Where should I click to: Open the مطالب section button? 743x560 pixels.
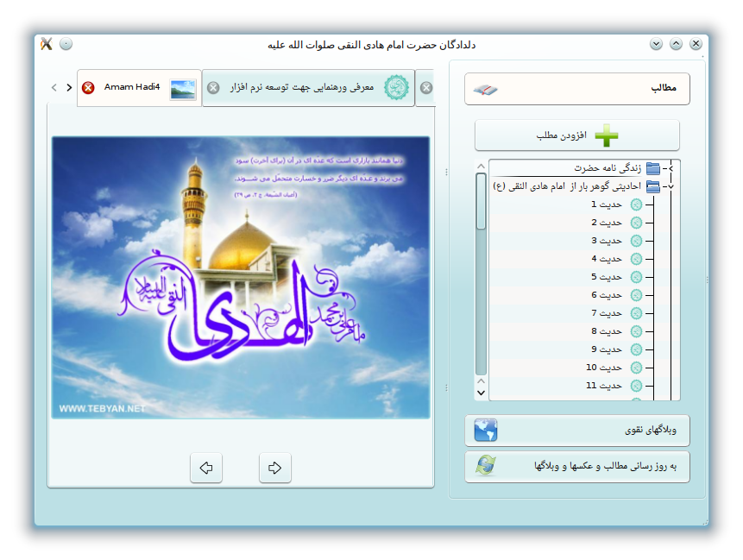[x=577, y=89]
